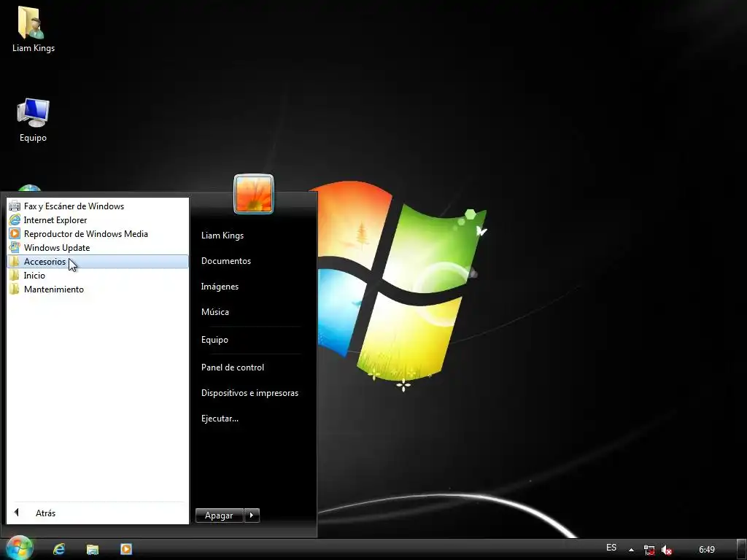Click the muted volume tray icon
747x560 pixels.
click(x=667, y=550)
